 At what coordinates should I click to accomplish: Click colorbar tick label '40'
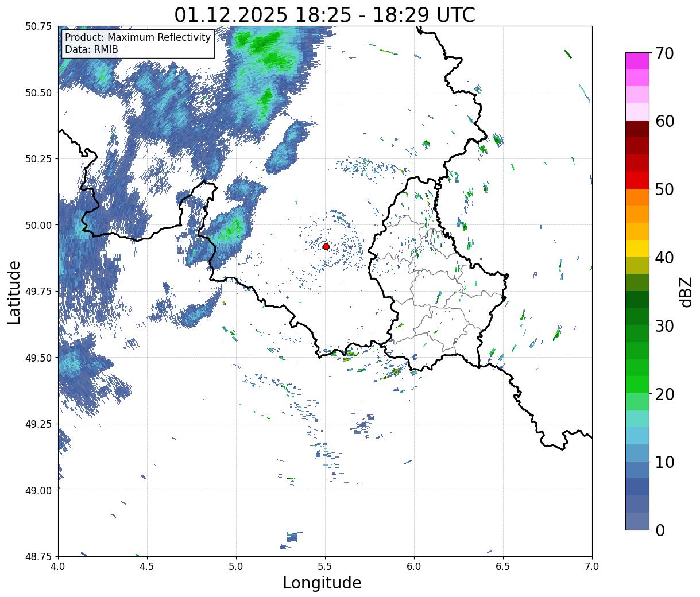tap(664, 257)
